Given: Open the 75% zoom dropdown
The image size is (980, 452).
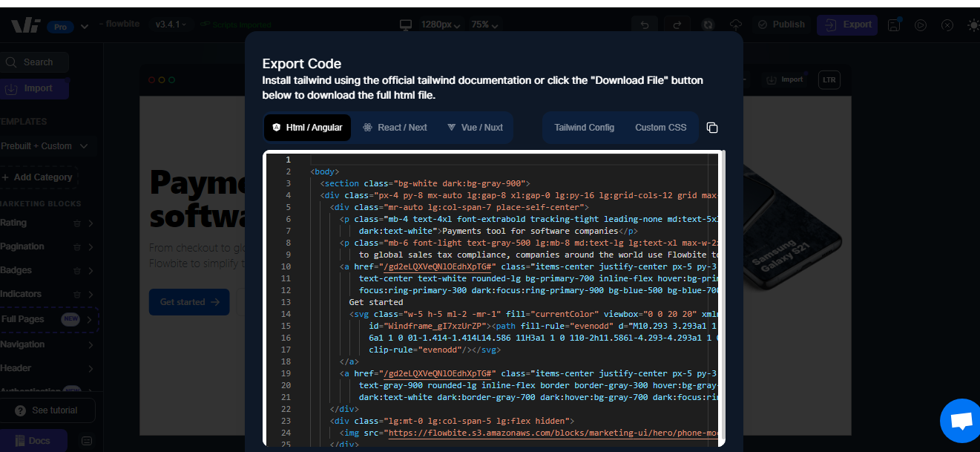Looking at the screenshot, I should (x=484, y=24).
